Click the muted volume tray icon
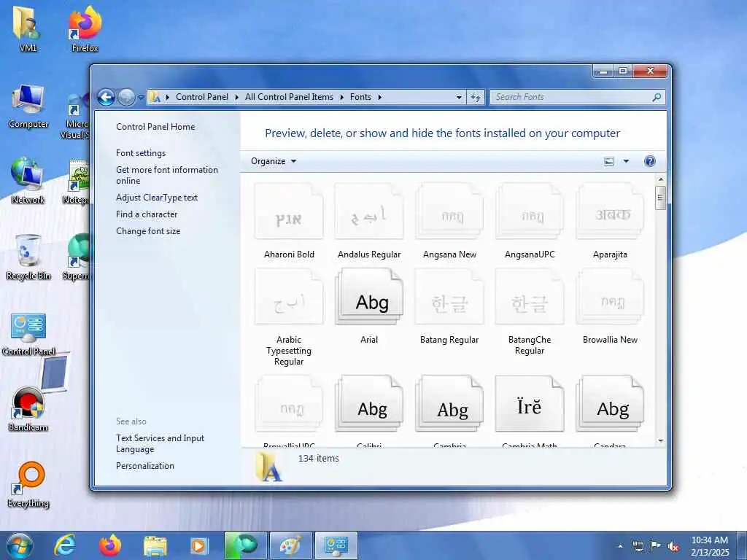Image resolution: width=747 pixels, height=560 pixels. (673, 546)
